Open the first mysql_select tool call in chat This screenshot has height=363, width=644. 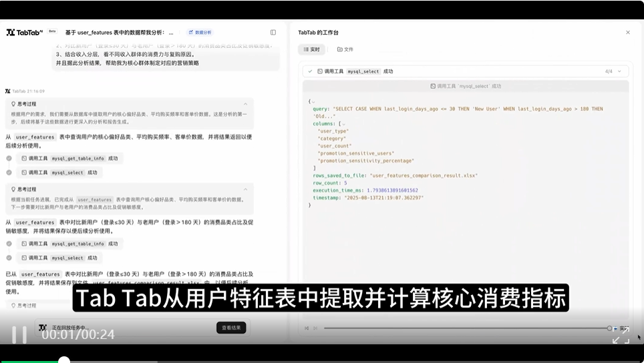pos(59,173)
